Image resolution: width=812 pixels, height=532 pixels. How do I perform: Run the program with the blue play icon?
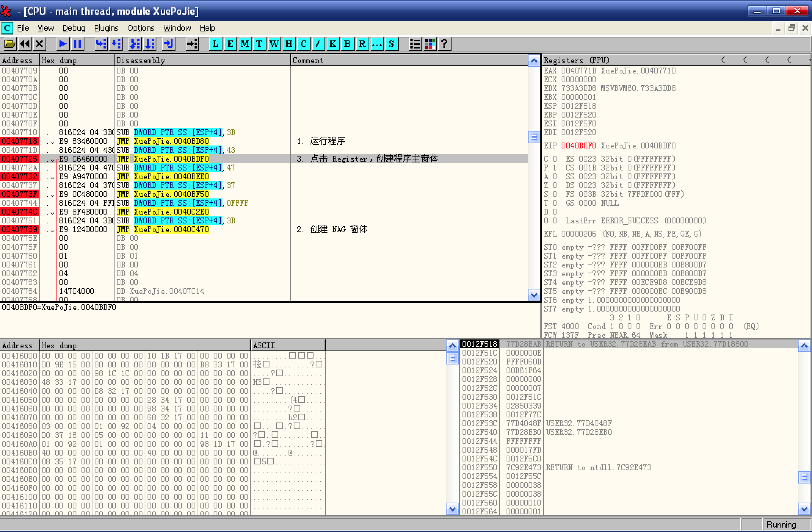click(62, 44)
